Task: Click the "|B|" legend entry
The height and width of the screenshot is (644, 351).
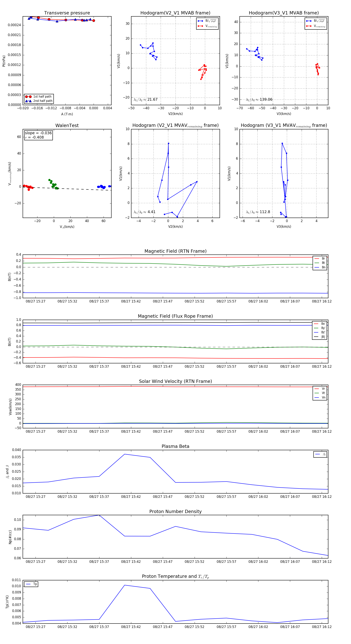Action: click(320, 337)
